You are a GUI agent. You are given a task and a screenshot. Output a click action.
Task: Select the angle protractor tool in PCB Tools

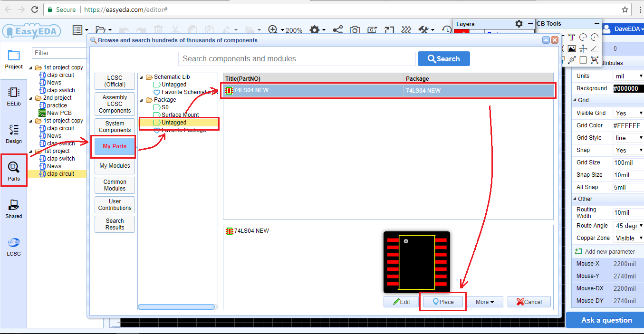[x=595, y=48]
